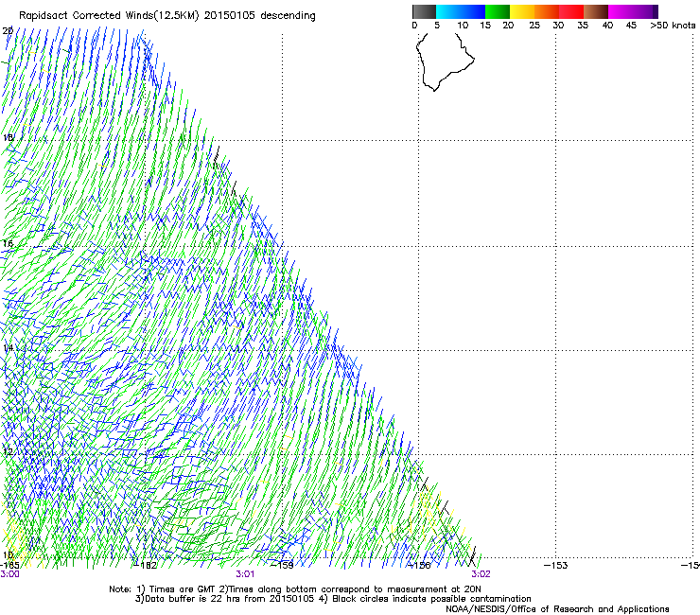
Task: Click the purple time marker '3:02'
Action: pyautogui.click(x=481, y=574)
